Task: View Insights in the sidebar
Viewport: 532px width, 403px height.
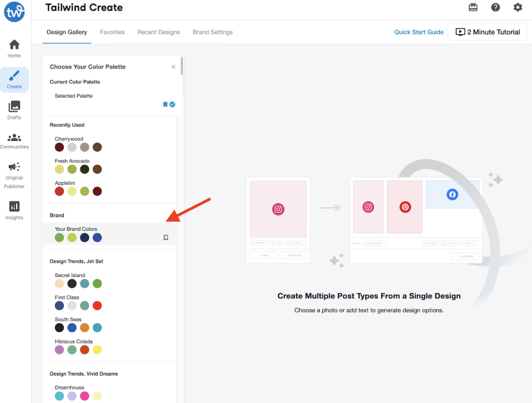Action: coord(14,210)
